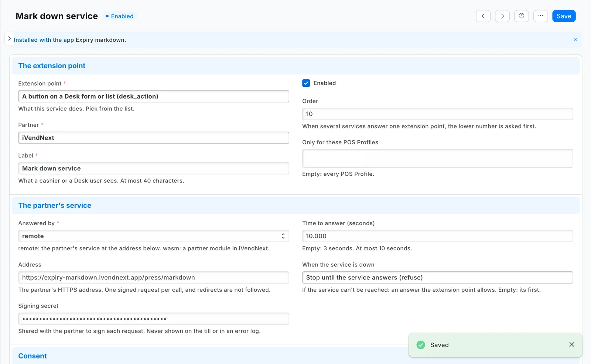591x364 pixels.
Task: Open the help question-mark icon
Action: click(522, 16)
